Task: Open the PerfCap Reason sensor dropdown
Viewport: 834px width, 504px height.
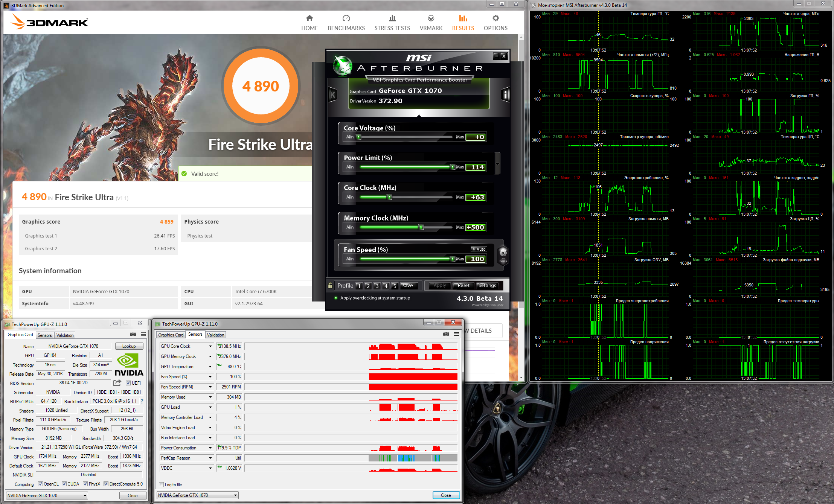Action: (210, 458)
